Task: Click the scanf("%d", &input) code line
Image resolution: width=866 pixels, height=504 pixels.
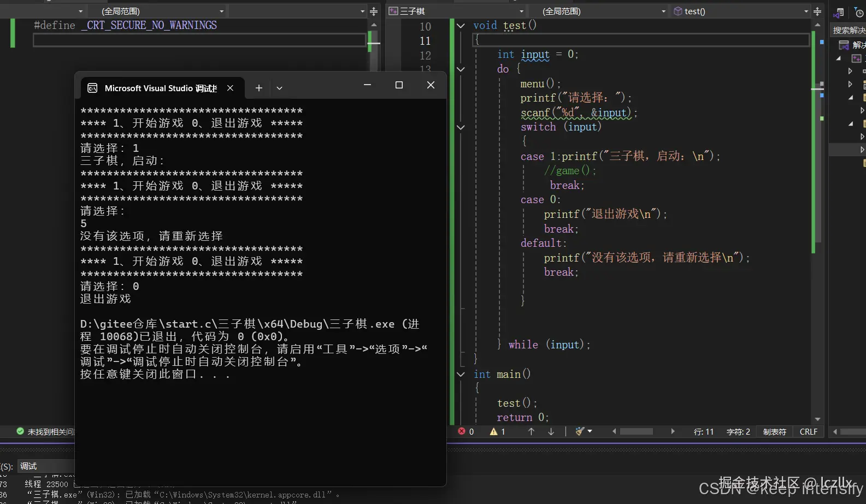Action: [579, 113]
